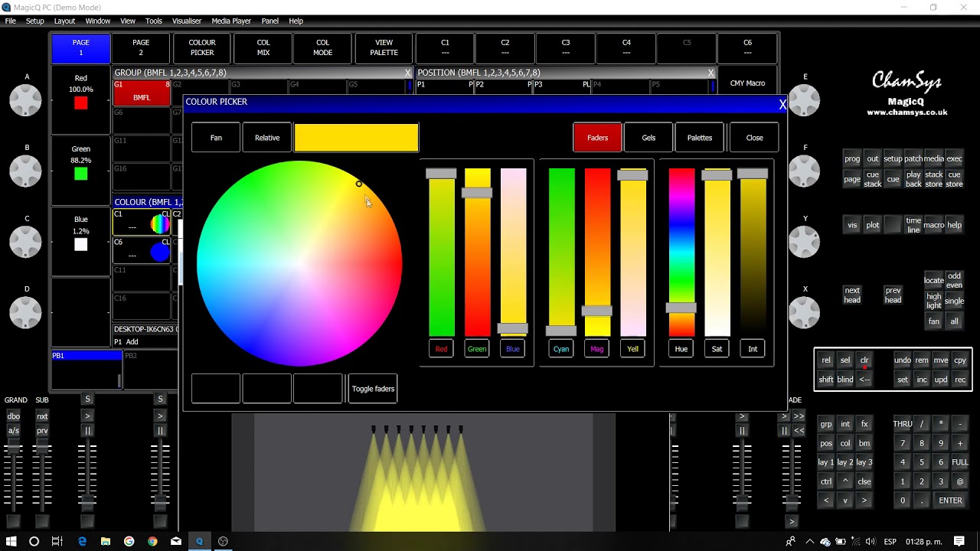
Task: Open the Visualiser menu
Action: (187, 21)
